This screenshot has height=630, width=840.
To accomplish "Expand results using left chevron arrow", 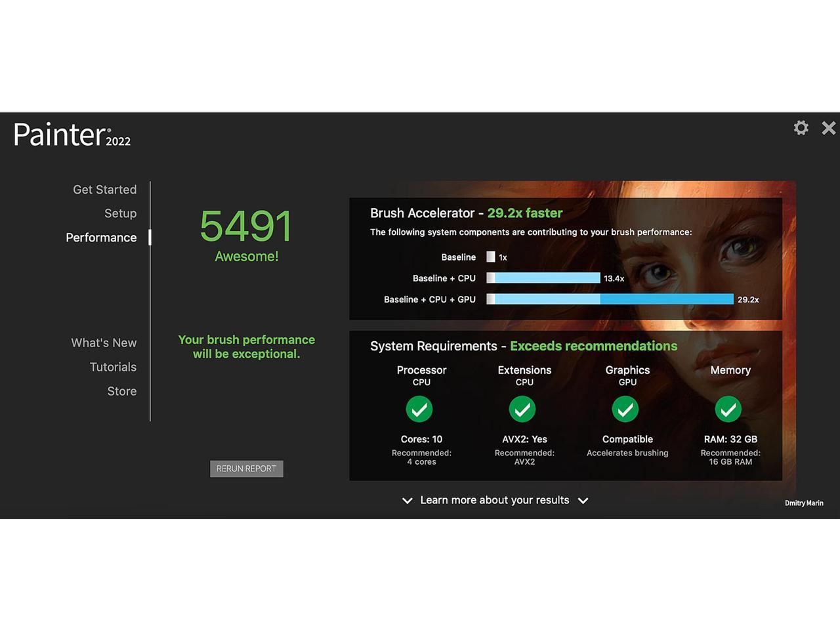I will pyautogui.click(x=407, y=501).
